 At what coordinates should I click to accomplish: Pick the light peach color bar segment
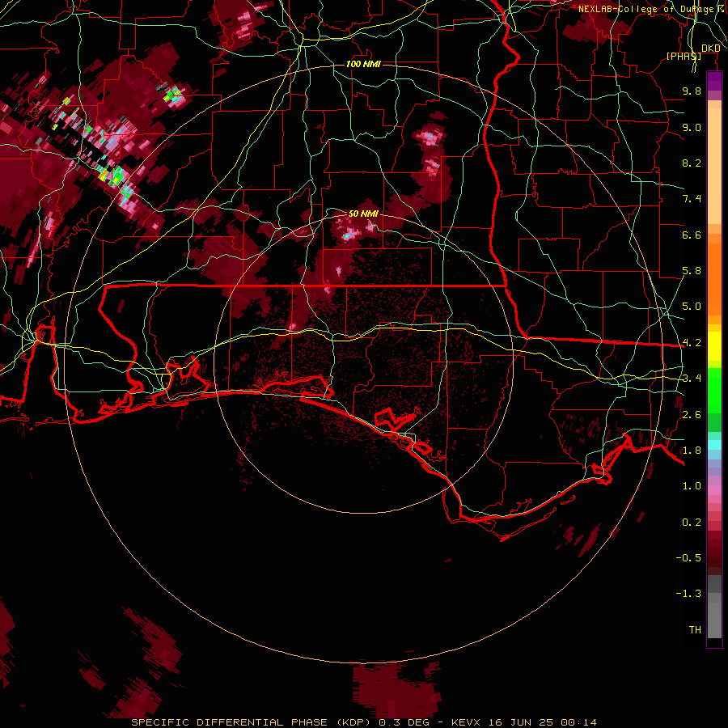[x=714, y=166]
